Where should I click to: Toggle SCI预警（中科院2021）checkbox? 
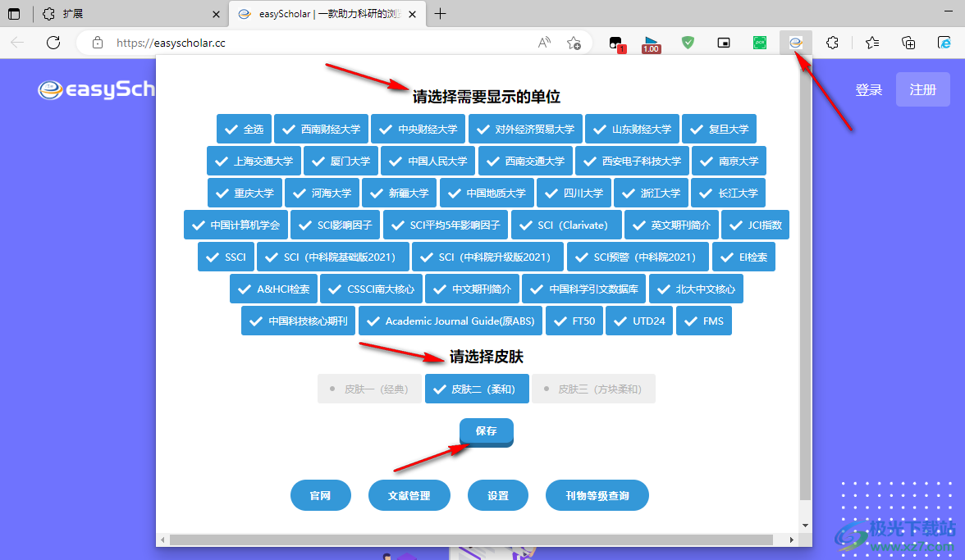click(x=638, y=257)
